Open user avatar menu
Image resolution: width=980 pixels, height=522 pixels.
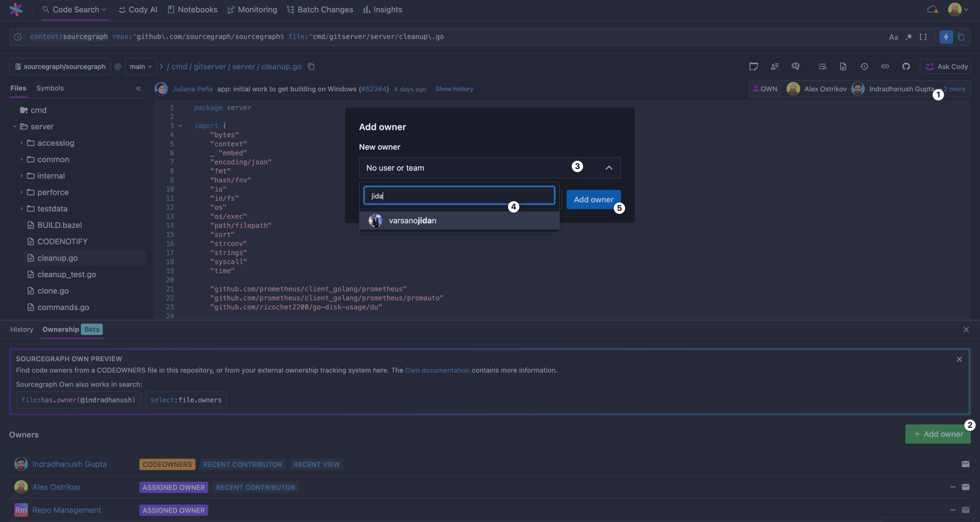[958, 10]
